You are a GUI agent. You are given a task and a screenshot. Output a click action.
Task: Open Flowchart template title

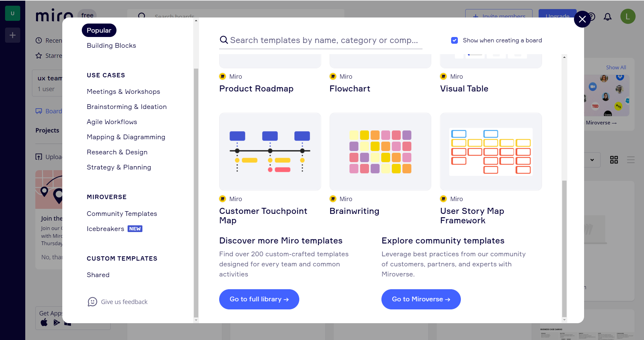[350, 88]
